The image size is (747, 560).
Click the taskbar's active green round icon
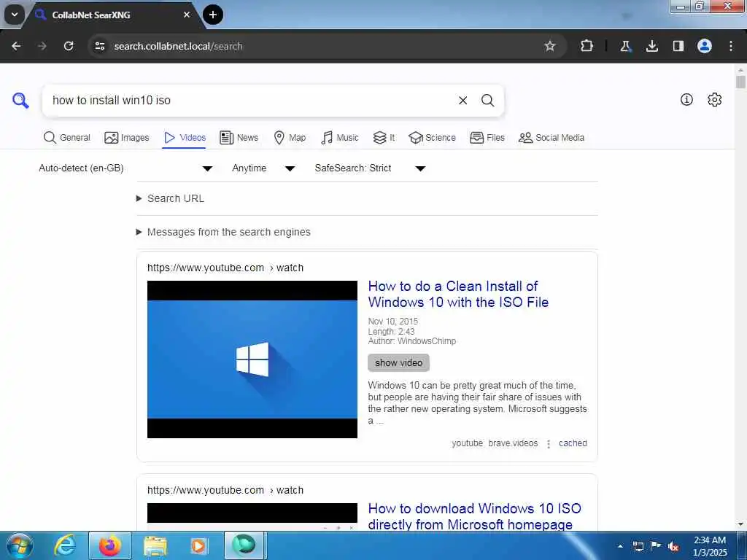pyautogui.click(x=244, y=545)
